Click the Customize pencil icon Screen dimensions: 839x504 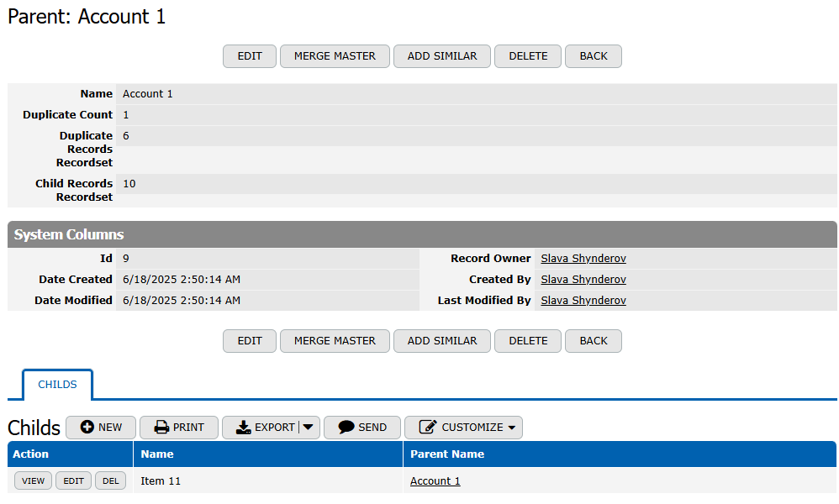428,428
